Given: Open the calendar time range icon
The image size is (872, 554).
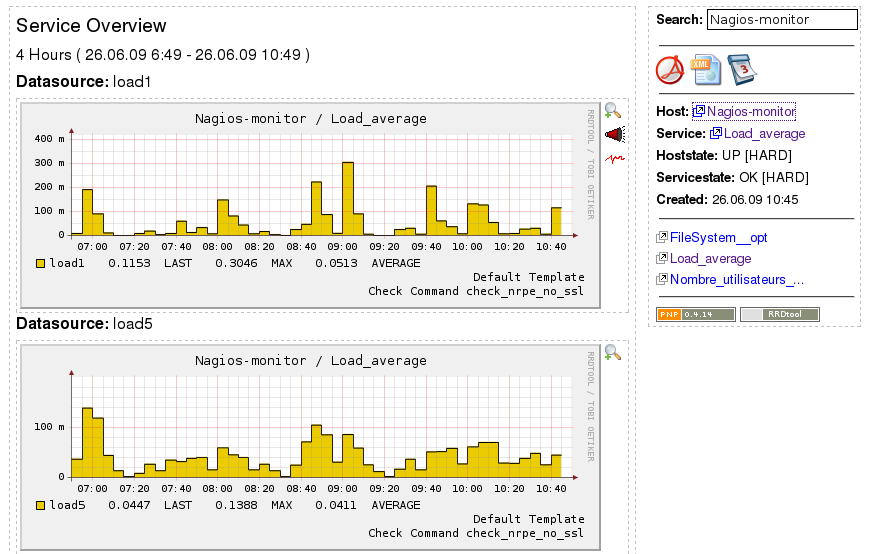Looking at the screenshot, I should coord(742,70).
